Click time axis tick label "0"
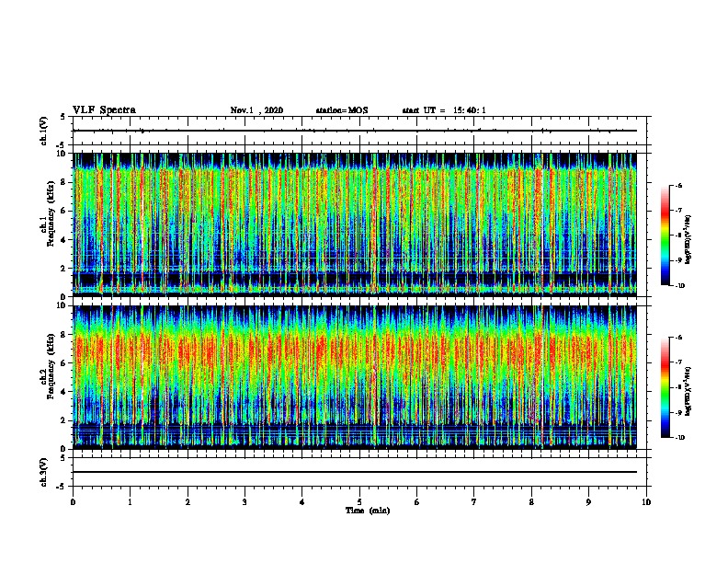This screenshot has width=728, height=563. tap(73, 502)
